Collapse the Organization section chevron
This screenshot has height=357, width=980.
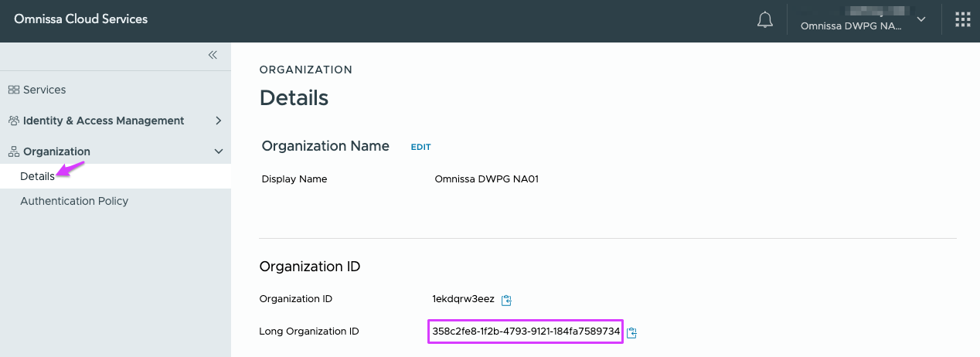pos(218,151)
